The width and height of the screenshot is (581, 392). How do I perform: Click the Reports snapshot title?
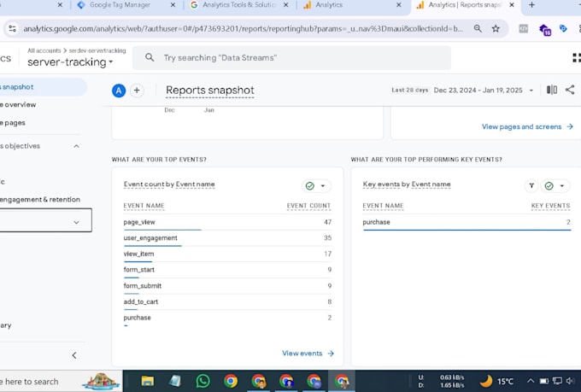[209, 90]
